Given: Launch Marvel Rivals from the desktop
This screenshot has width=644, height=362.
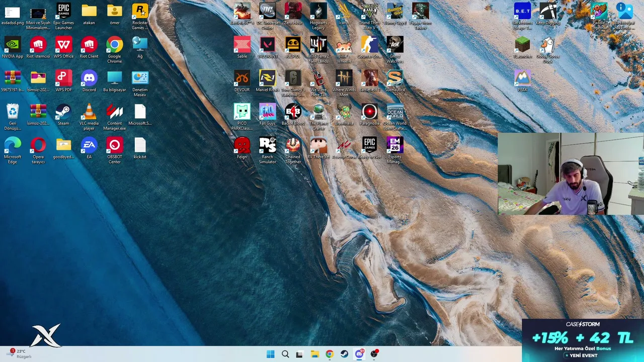Looking at the screenshot, I should click(268, 81).
